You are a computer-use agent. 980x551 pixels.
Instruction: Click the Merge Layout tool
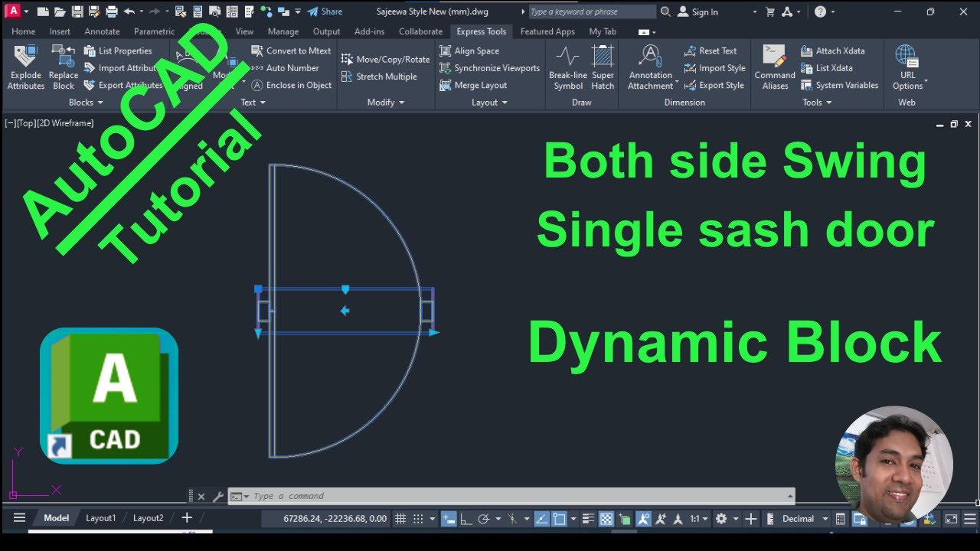pyautogui.click(x=473, y=85)
